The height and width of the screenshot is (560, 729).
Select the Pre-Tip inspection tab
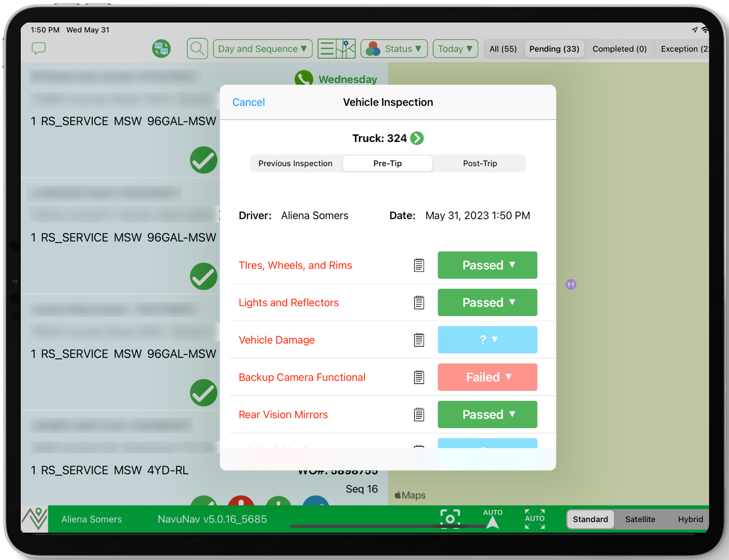click(x=388, y=163)
